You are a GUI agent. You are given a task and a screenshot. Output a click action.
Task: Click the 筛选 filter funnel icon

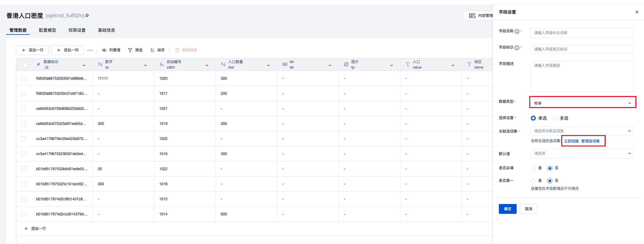[130, 50]
